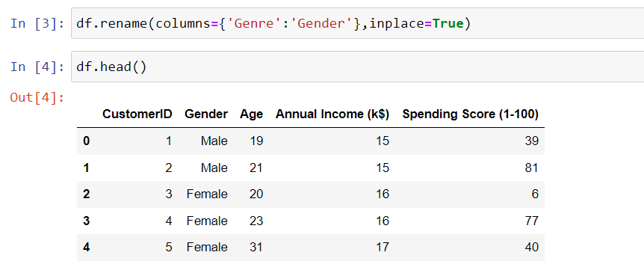Click the df.head() code cell
The image size is (644, 270).
coord(357,67)
